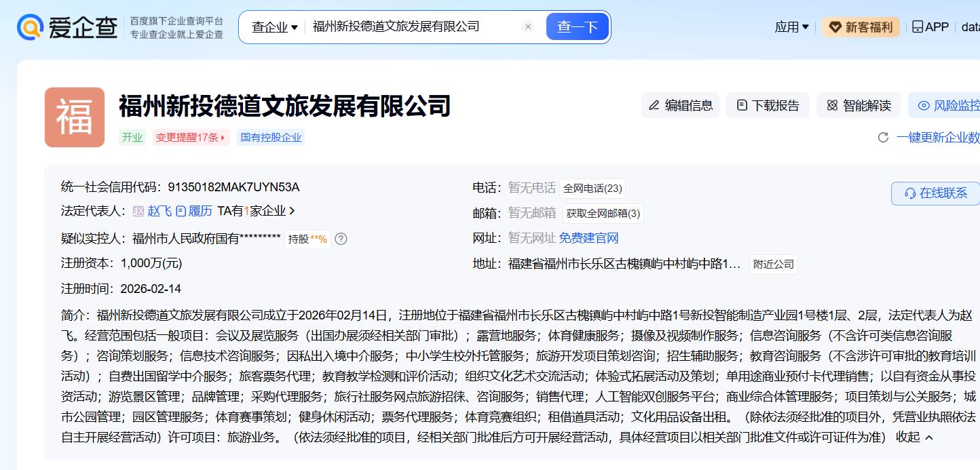Click 智能解读 button
This screenshot has height=470, width=980.
[x=859, y=105]
